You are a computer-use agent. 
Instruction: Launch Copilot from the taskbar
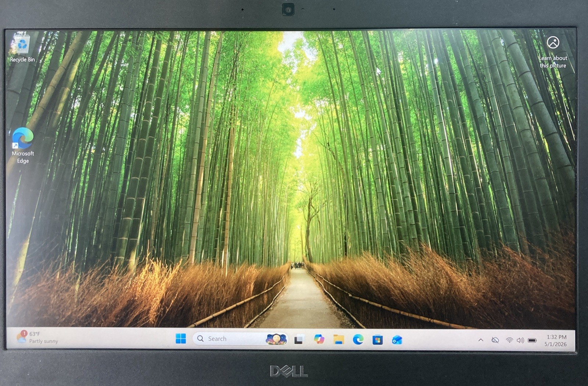click(319, 339)
